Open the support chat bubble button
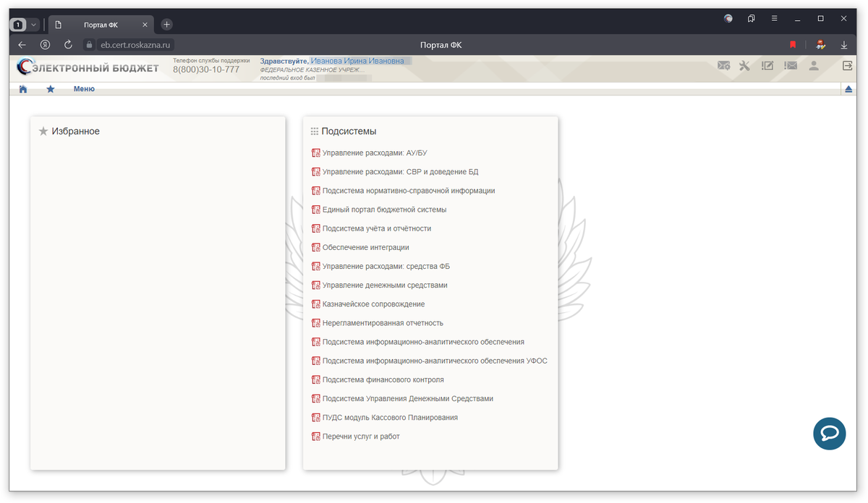 [x=830, y=434]
